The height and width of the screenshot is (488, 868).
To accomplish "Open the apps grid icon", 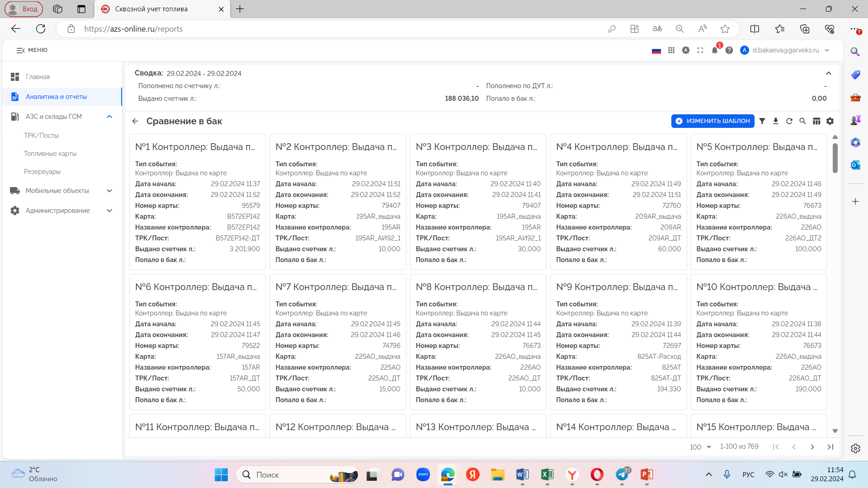I will [671, 50].
